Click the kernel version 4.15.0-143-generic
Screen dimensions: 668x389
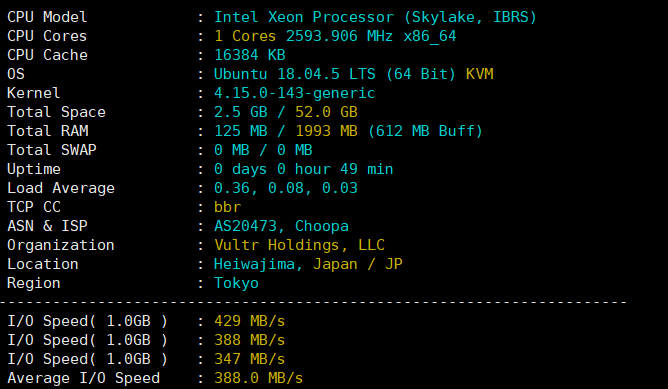[x=294, y=93]
